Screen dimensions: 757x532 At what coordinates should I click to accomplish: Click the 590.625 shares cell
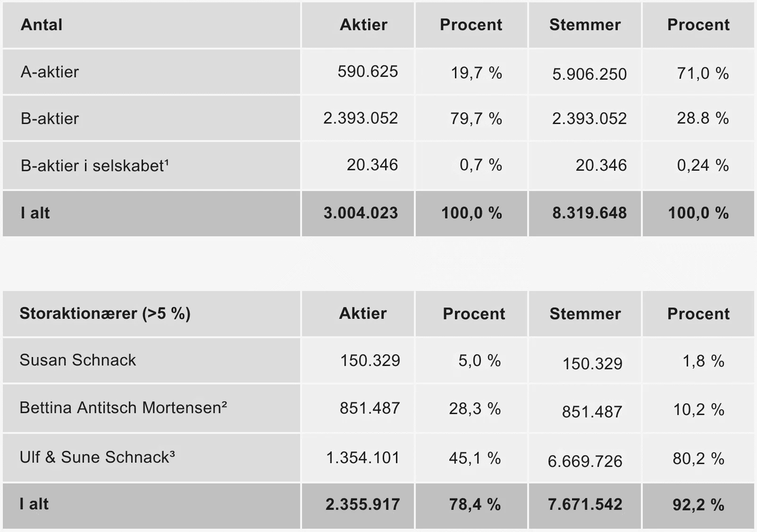coord(368,72)
